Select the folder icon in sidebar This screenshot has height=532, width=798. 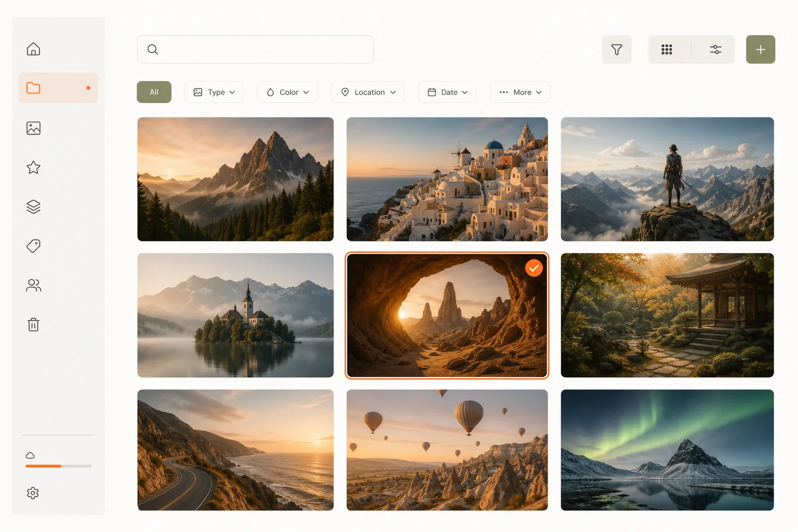pos(33,88)
